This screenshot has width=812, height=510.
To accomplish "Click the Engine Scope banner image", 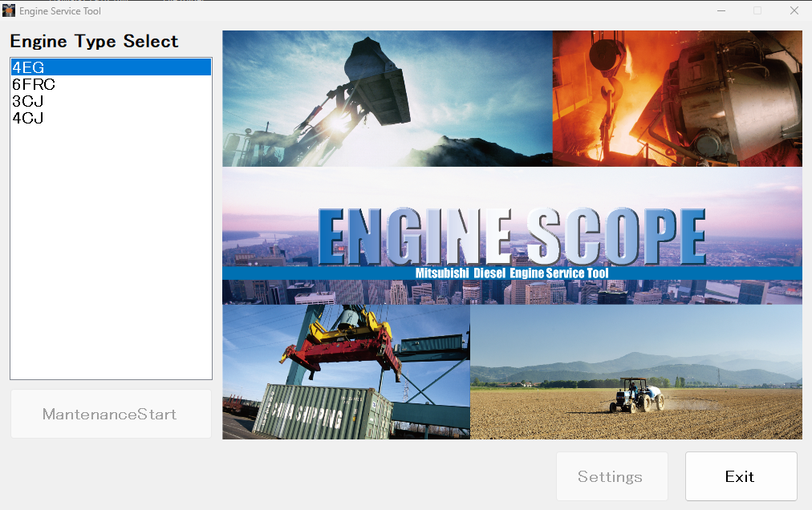I will 512,235.
